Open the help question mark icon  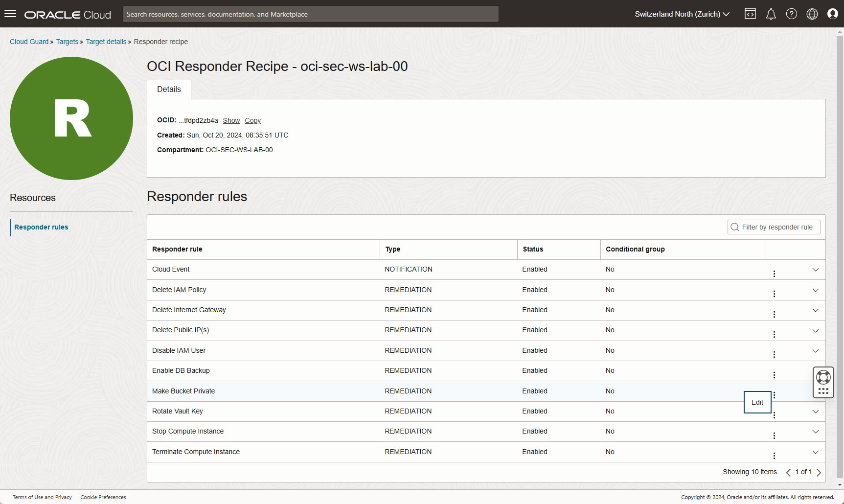(x=792, y=14)
